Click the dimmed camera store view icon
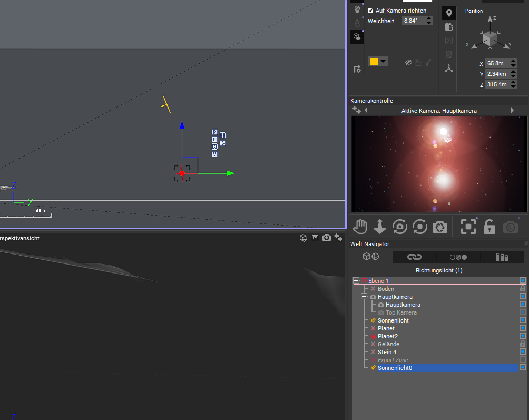Screen dimensions: 529x420 511,227
